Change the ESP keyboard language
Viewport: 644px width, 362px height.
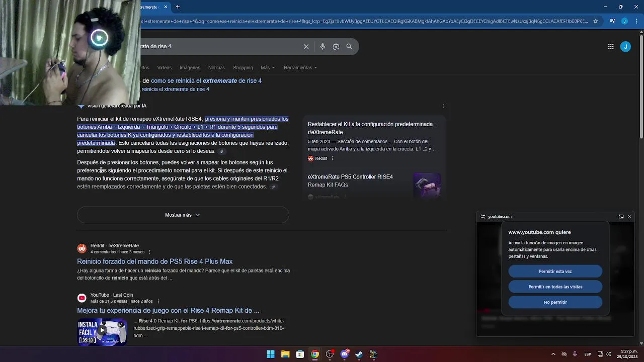click(x=587, y=354)
